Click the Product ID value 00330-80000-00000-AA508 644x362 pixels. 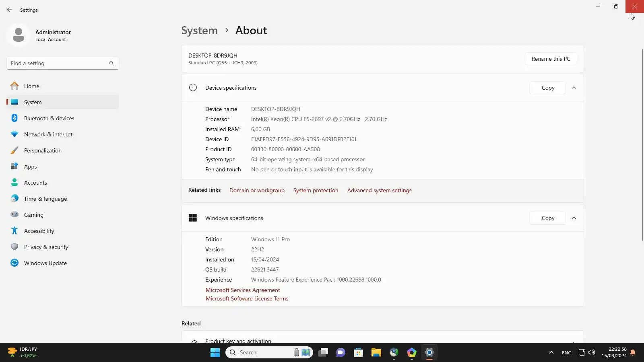[285, 149]
